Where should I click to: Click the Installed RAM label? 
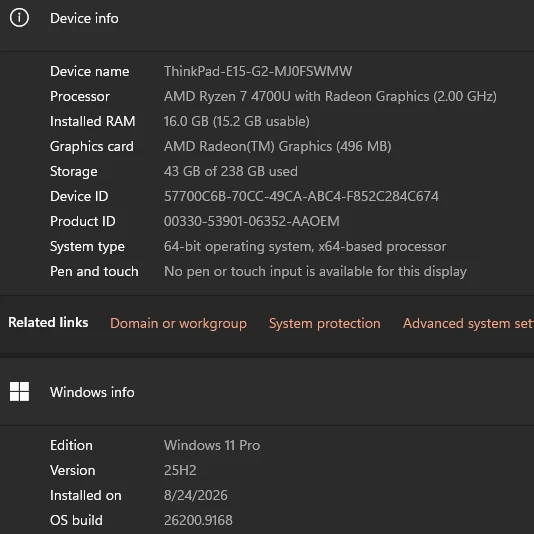(93, 121)
